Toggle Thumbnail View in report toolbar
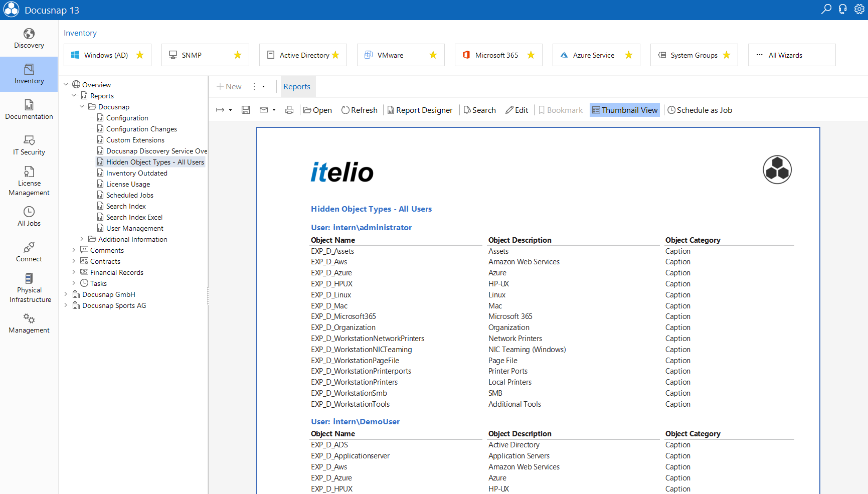The width and height of the screenshot is (868, 494). coord(625,110)
